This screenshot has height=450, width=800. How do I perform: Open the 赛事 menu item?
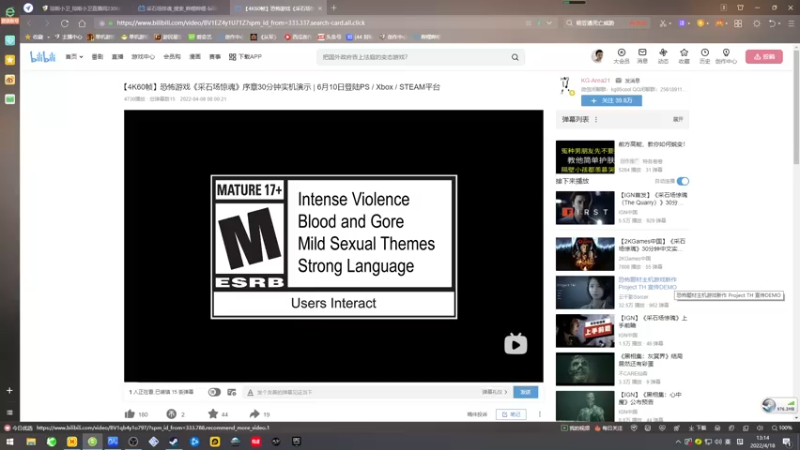pos(215,57)
